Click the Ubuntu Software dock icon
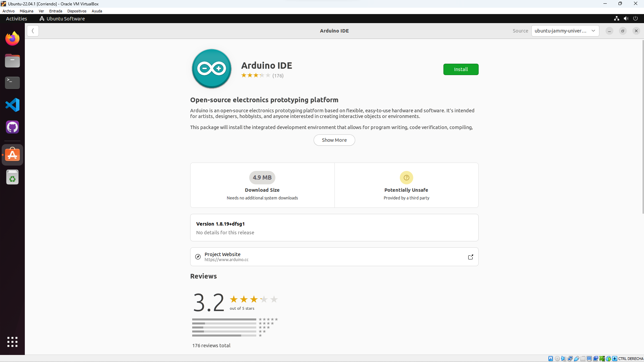644x362 pixels. [12, 155]
